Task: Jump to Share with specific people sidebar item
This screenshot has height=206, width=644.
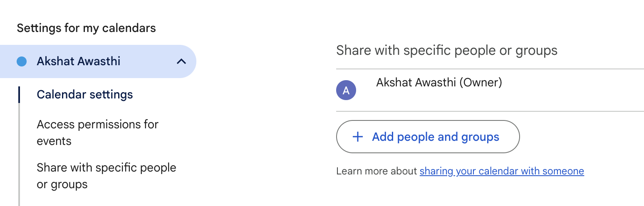Action: 107,176
